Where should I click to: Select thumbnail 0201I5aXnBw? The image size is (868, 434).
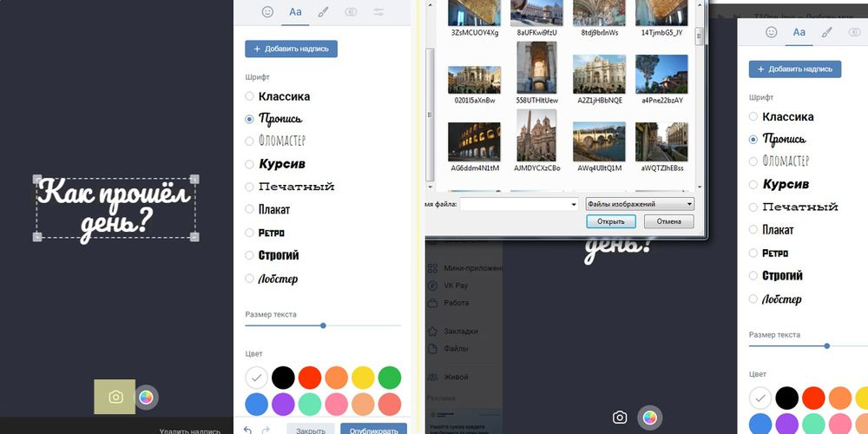point(475,80)
